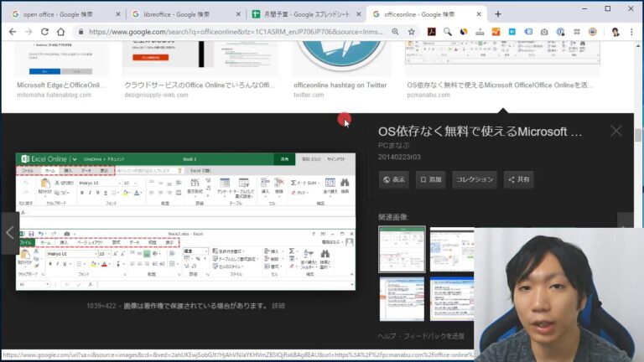The height and width of the screenshot is (362, 644).
Task: Open the first related image thumbnail
Action: click(x=402, y=249)
